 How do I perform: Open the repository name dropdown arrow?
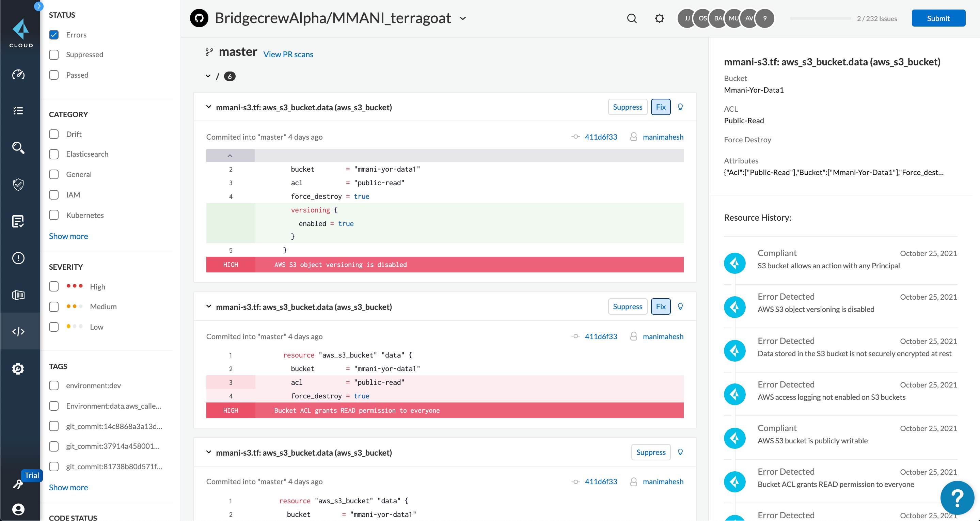click(463, 18)
